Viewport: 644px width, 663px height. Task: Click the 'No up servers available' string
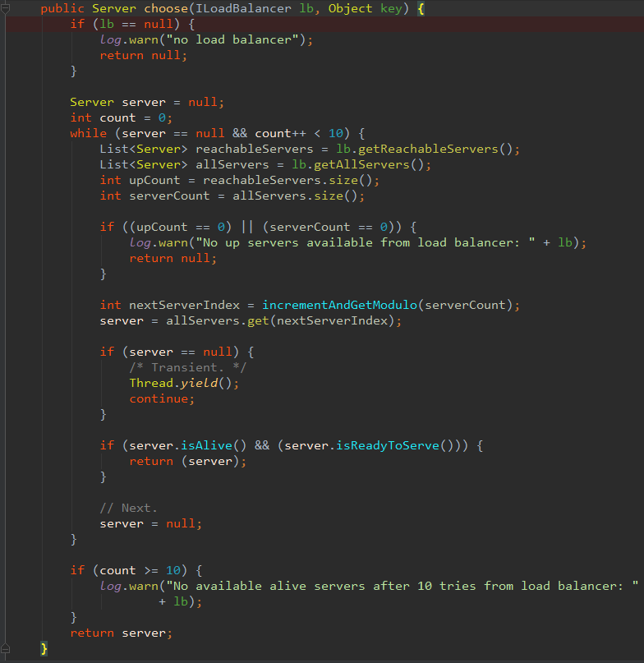pyautogui.click(x=366, y=242)
